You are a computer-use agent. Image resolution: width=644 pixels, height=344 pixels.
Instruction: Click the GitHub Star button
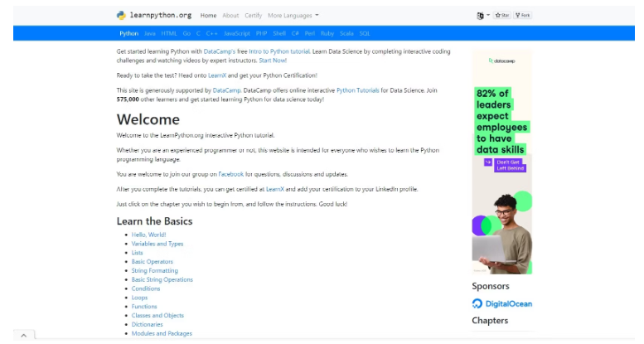point(502,15)
